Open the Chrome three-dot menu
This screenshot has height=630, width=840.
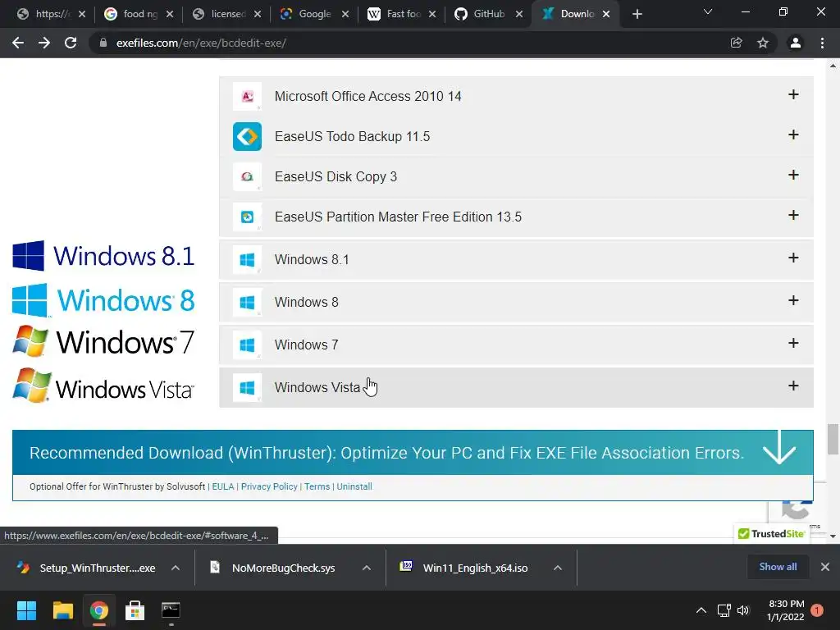point(822,43)
